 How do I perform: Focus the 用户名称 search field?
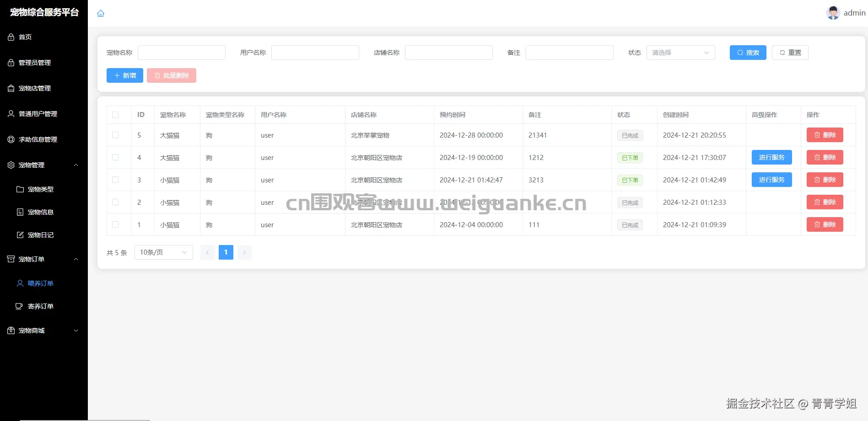pyautogui.click(x=315, y=53)
